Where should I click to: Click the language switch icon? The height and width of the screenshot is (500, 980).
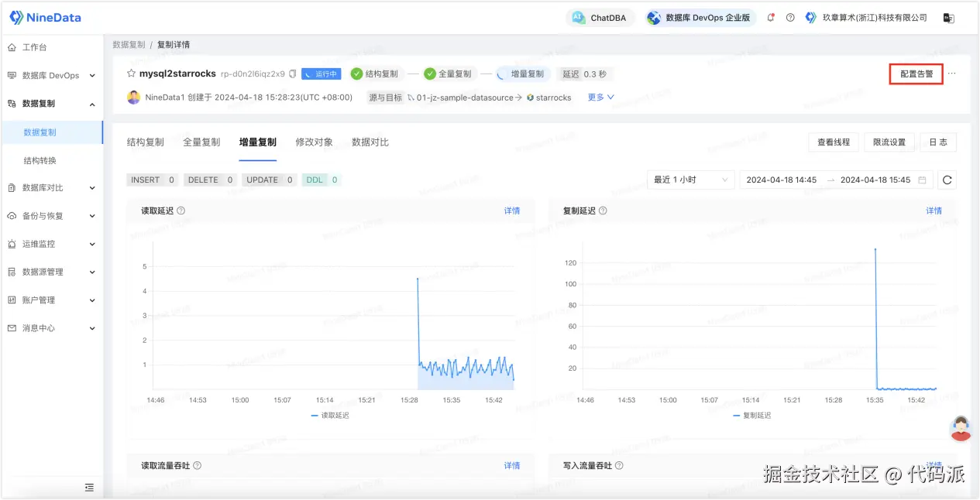[948, 18]
